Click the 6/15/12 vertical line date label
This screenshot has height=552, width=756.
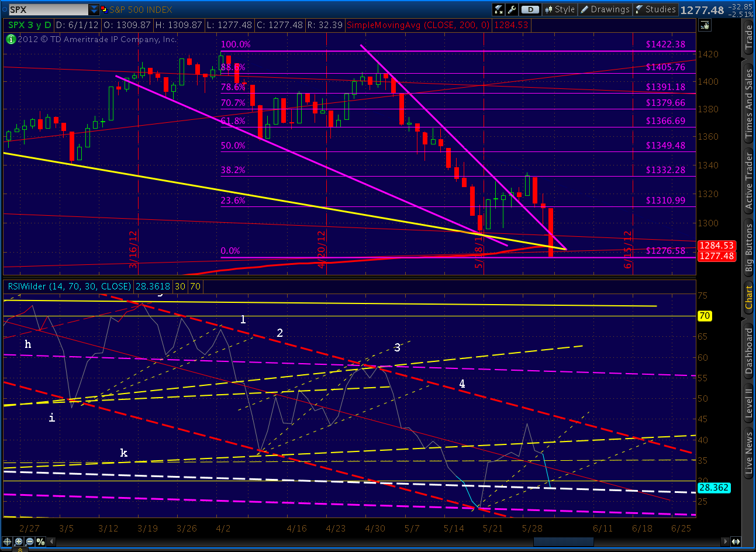point(629,250)
